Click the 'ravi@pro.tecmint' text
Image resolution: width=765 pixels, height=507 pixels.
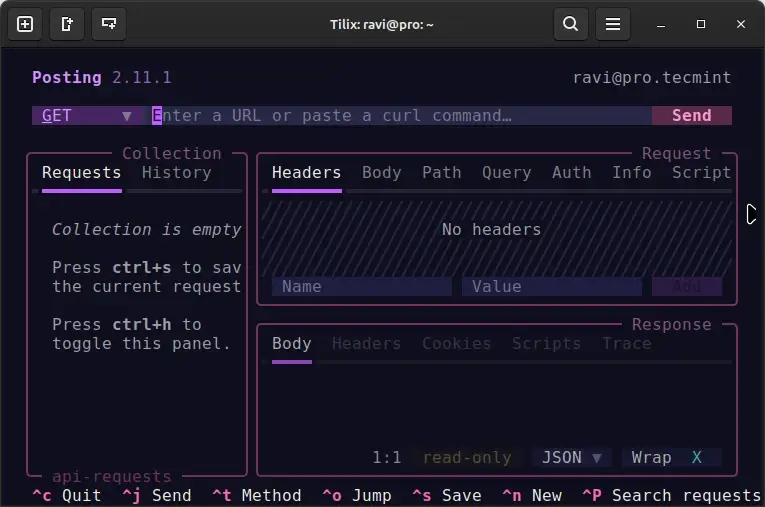coord(652,78)
